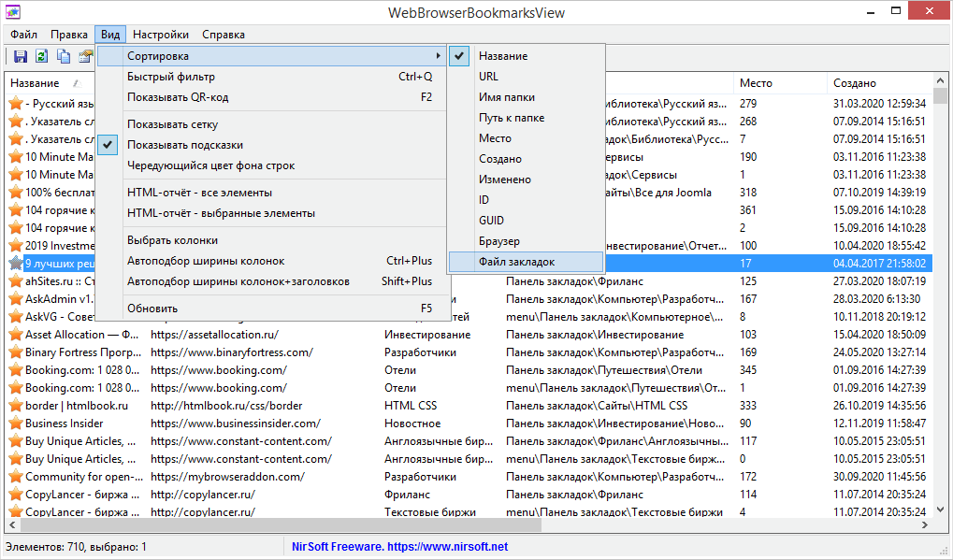Click the app icon in the title bar

13,11
